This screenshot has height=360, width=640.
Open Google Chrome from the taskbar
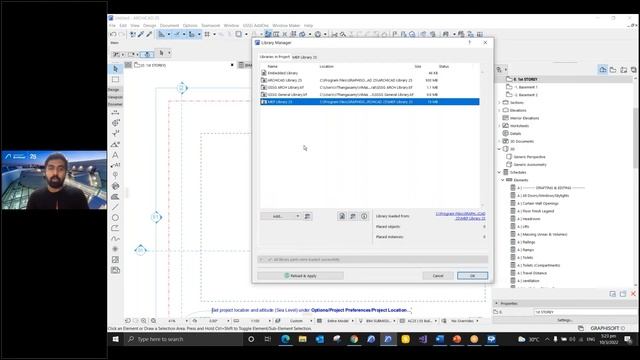point(354,339)
